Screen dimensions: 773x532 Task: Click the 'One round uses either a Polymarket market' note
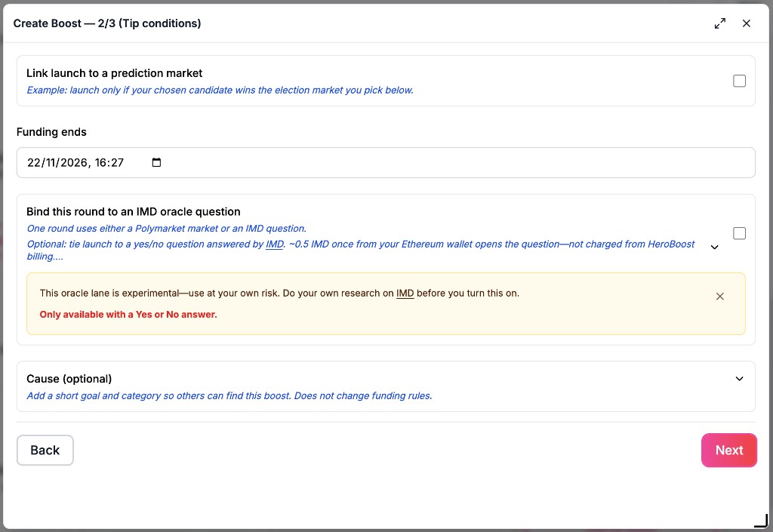[167, 229]
